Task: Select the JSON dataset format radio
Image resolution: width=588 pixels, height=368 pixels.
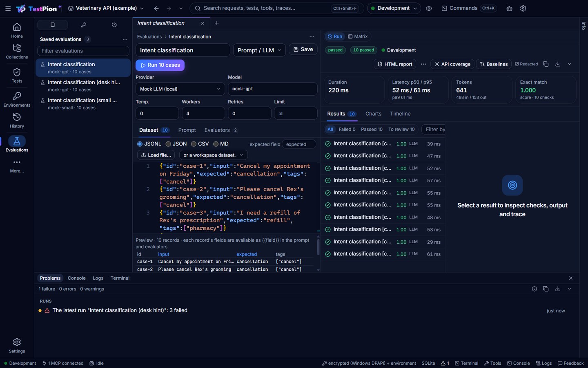Action: coord(176,144)
